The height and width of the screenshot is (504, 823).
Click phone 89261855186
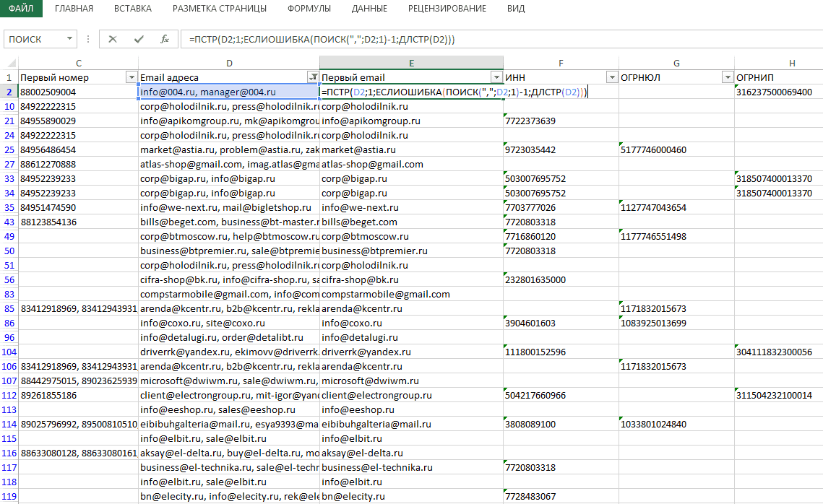pos(79,396)
